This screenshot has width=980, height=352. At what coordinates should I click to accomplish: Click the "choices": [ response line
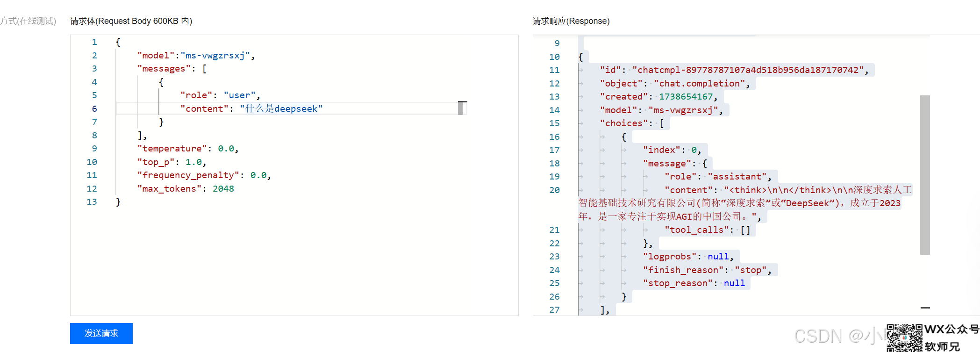click(632, 123)
